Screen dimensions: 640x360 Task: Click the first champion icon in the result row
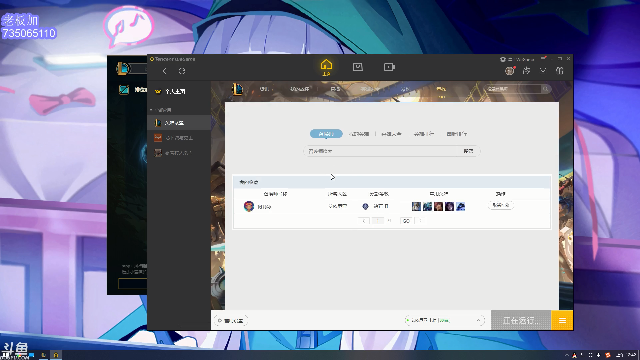[416, 207]
